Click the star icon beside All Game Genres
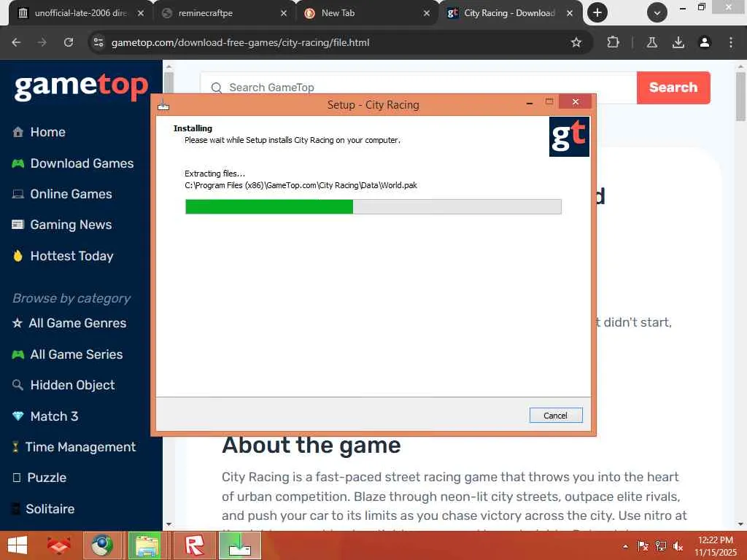 18,323
